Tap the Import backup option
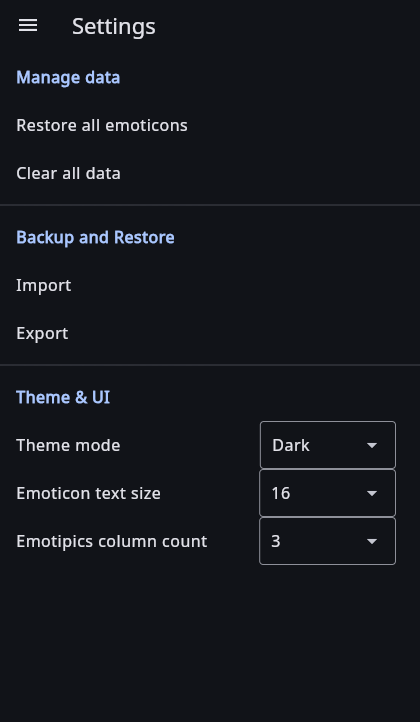420x722 pixels. (x=210, y=285)
